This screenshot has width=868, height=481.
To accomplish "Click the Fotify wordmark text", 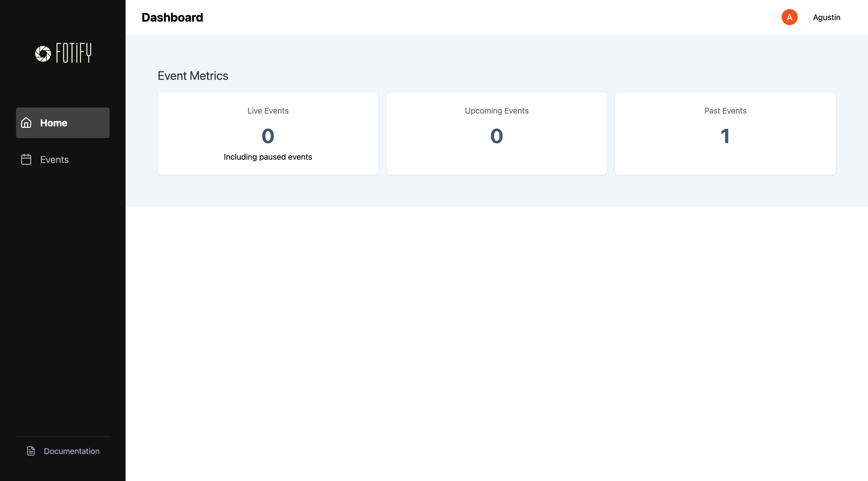I will tap(74, 53).
